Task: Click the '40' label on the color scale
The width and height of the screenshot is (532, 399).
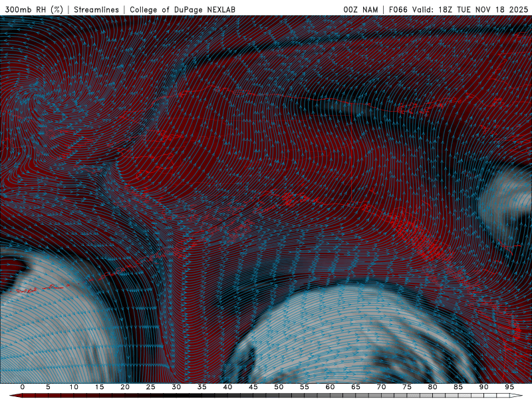Action: pos(227,387)
